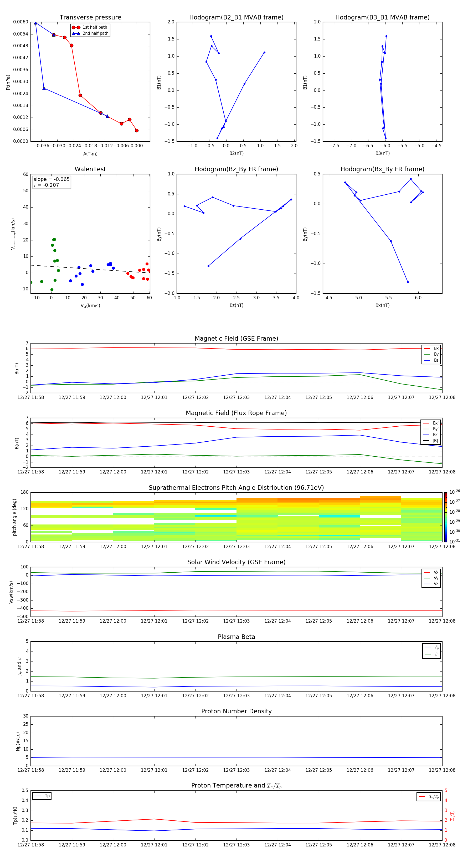Click the 'Np(#/cc)' axis label
Viewport: 473px width, 868px height.
18,741
